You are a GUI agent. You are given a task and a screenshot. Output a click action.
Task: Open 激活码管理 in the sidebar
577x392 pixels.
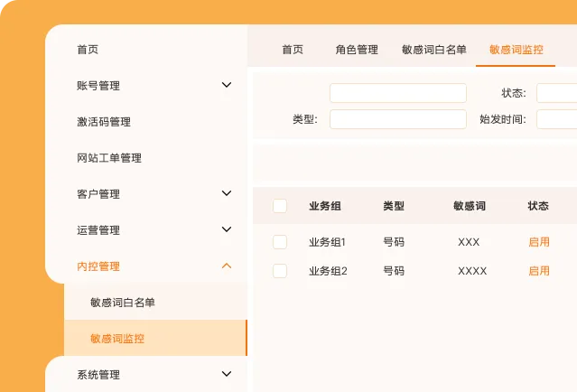tap(104, 122)
